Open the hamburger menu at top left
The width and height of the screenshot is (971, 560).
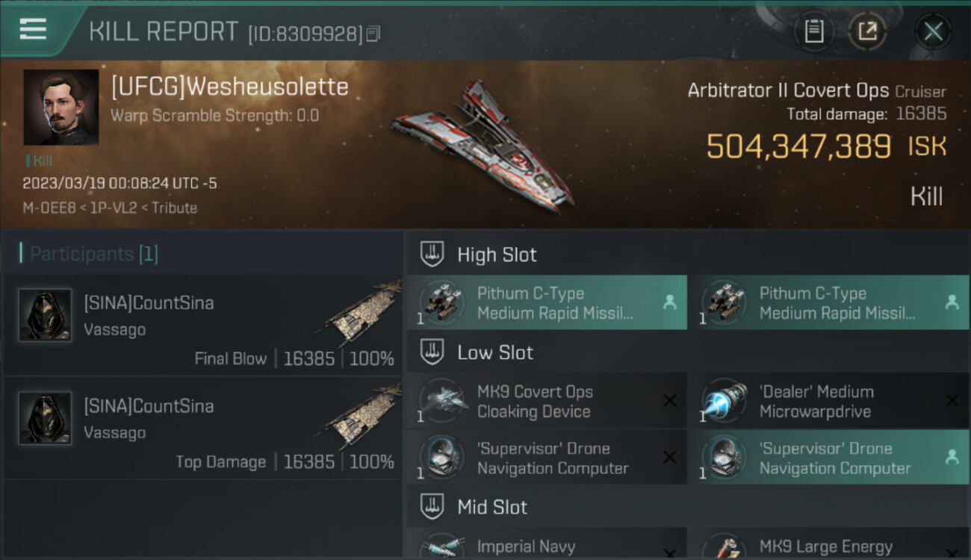coord(33,29)
